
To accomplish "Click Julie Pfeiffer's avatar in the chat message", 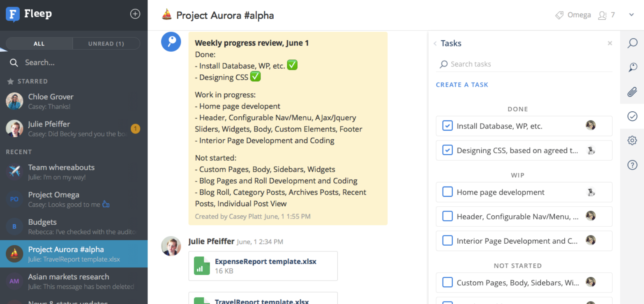I will 171,246.
